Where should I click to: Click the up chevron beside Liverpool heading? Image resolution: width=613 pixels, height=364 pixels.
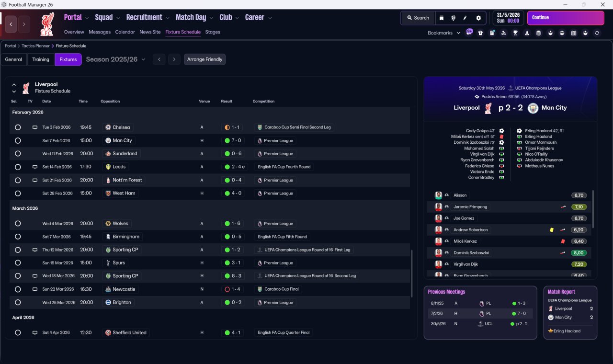14,85
